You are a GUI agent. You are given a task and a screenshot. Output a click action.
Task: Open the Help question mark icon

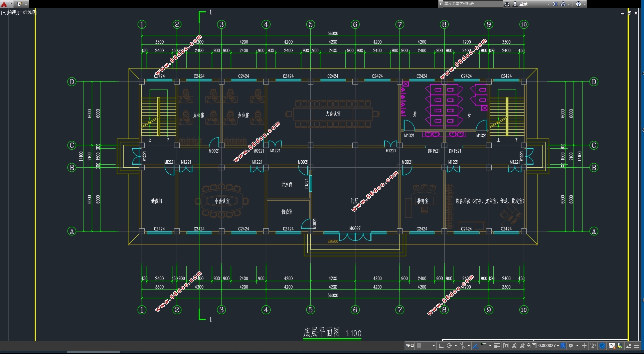pyautogui.click(x=579, y=4)
